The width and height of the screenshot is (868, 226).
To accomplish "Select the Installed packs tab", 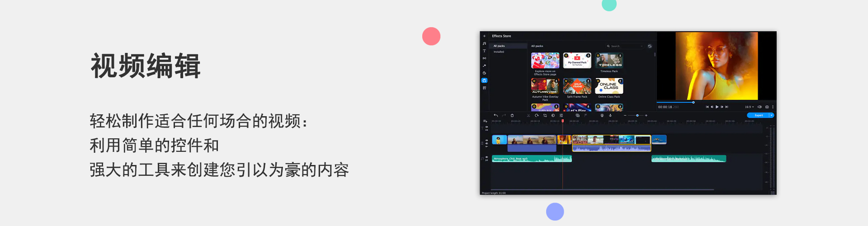I will (499, 52).
